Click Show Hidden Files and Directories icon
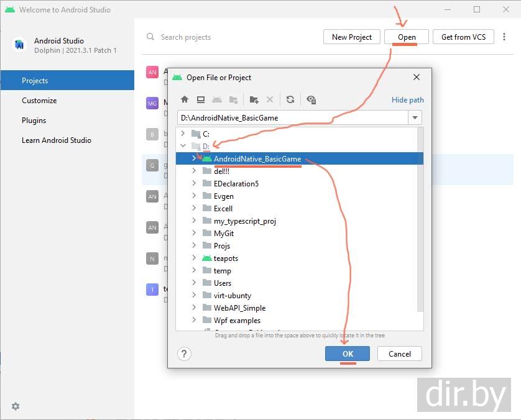521x420 pixels. pyautogui.click(x=311, y=99)
